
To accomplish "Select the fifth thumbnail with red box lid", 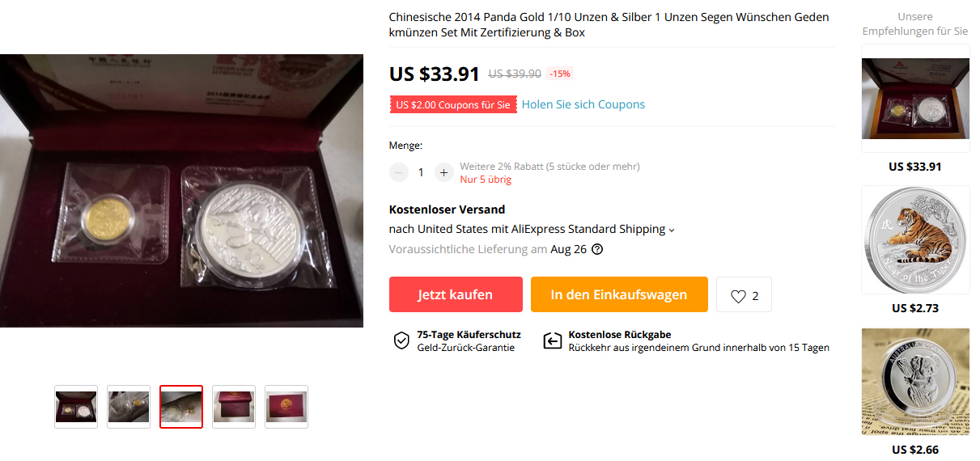I will (x=286, y=407).
